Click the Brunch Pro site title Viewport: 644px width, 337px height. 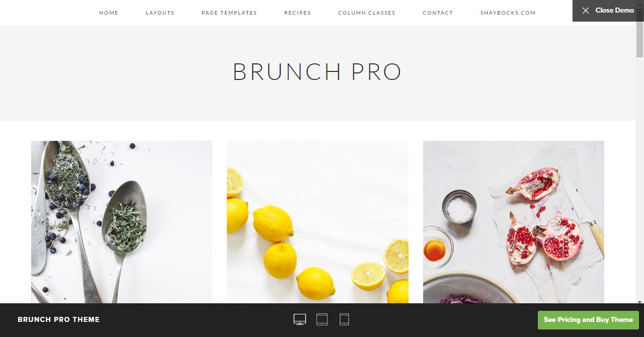[317, 72]
